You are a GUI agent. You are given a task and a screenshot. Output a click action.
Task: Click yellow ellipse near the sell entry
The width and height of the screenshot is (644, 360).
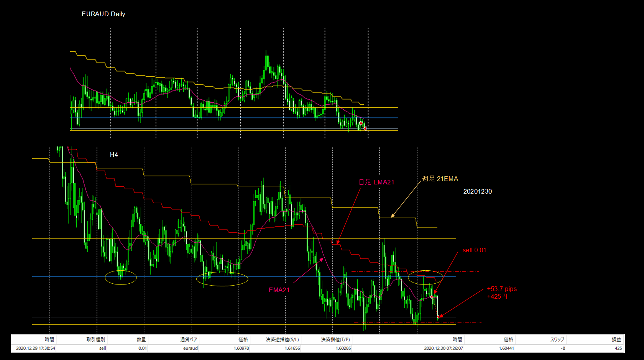(425, 277)
